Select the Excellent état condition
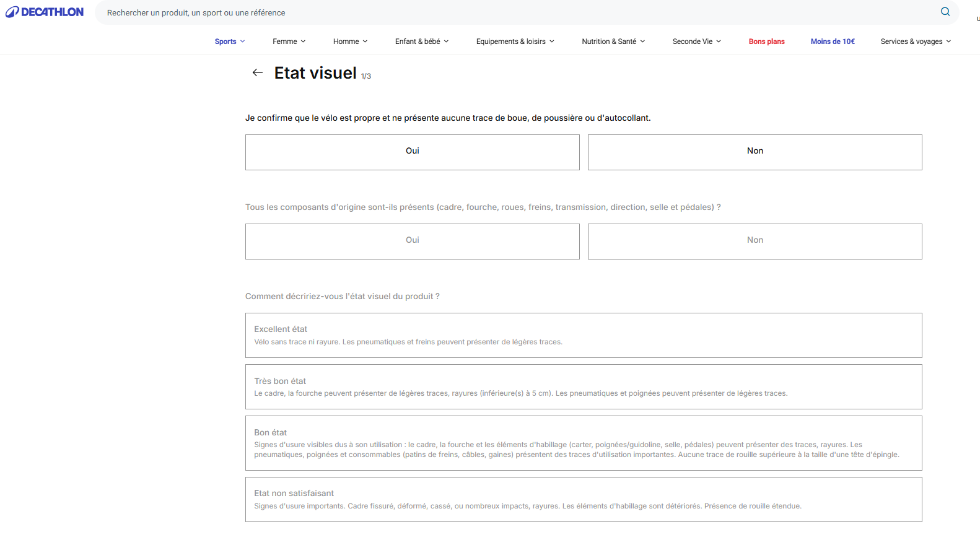The width and height of the screenshot is (980, 545). tap(583, 335)
